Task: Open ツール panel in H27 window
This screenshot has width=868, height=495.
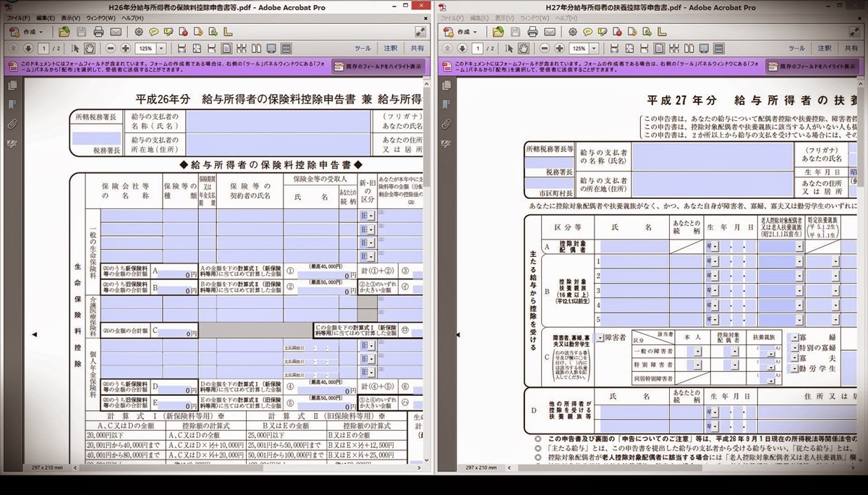Action: [x=796, y=48]
